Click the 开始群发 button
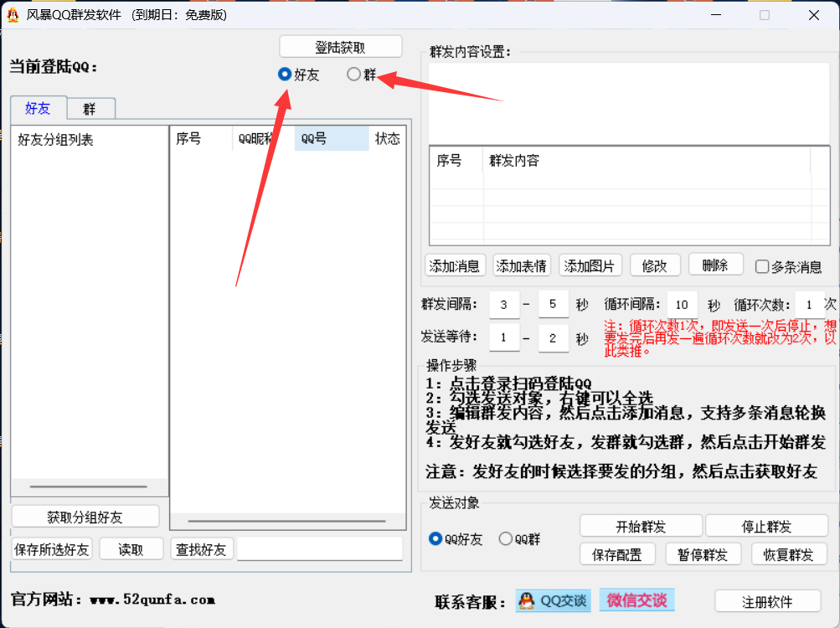840x628 pixels. pos(641,526)
